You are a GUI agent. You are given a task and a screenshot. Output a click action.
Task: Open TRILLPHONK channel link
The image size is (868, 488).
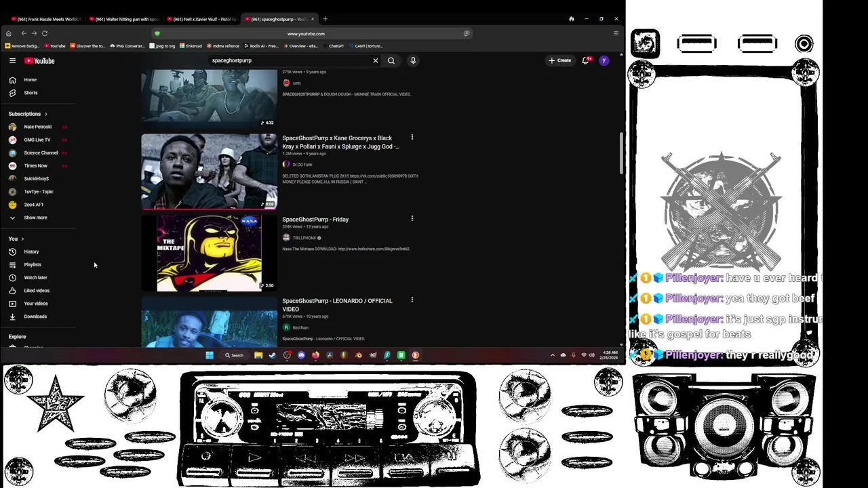(304, 238)
